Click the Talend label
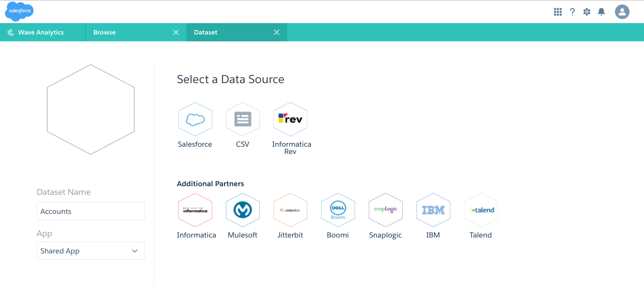644x297 pixels. click(481, 235)
